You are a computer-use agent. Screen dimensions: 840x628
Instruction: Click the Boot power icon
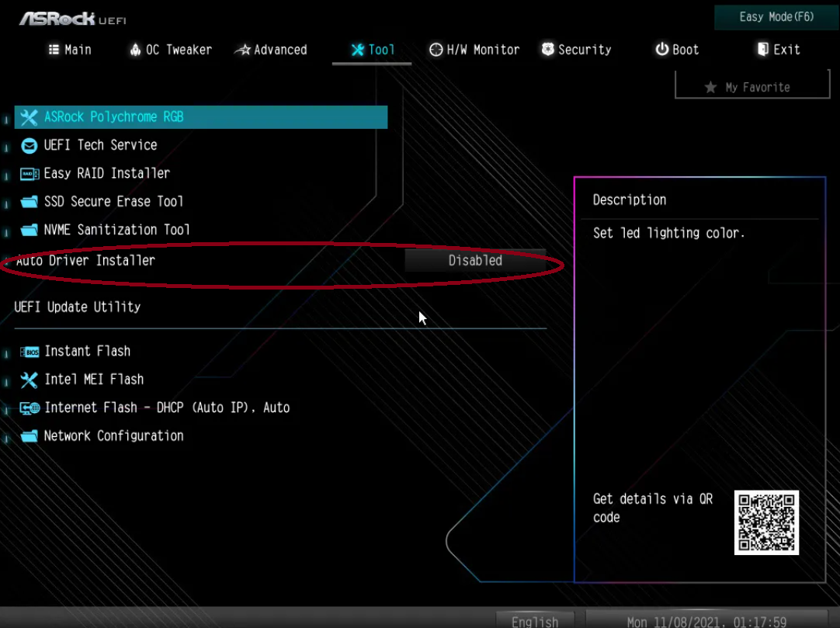click(x=662, y=50)
